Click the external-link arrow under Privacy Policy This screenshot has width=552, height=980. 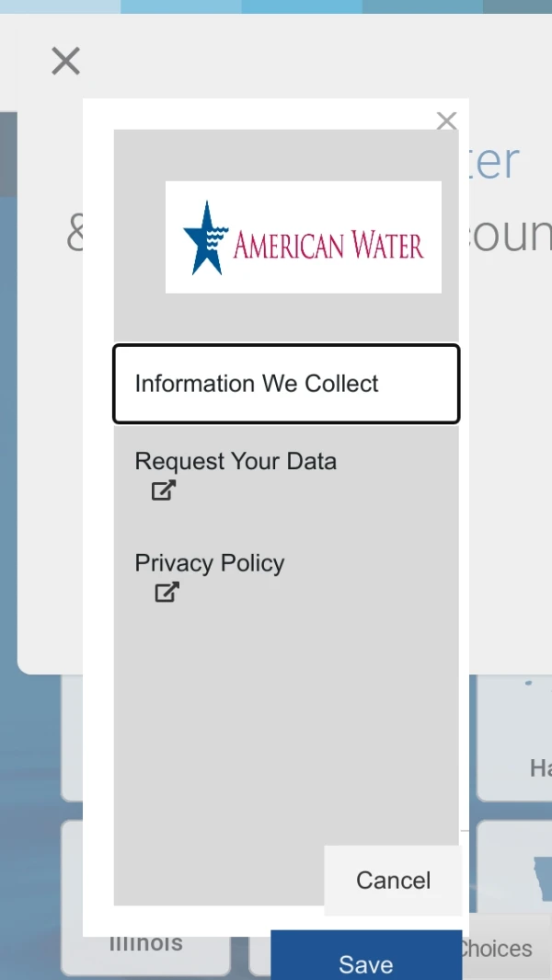click(x=167, y=593)
